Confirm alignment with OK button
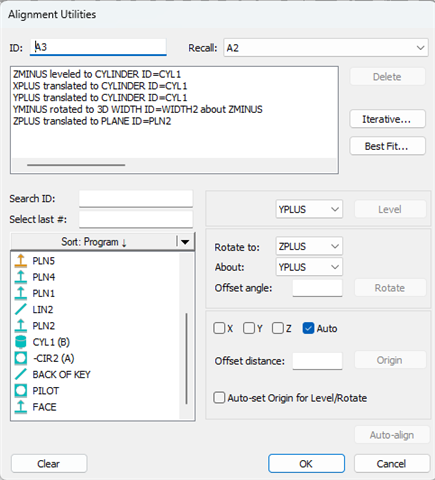This screenshot has height=480, width=435. (x=306, y=463)
